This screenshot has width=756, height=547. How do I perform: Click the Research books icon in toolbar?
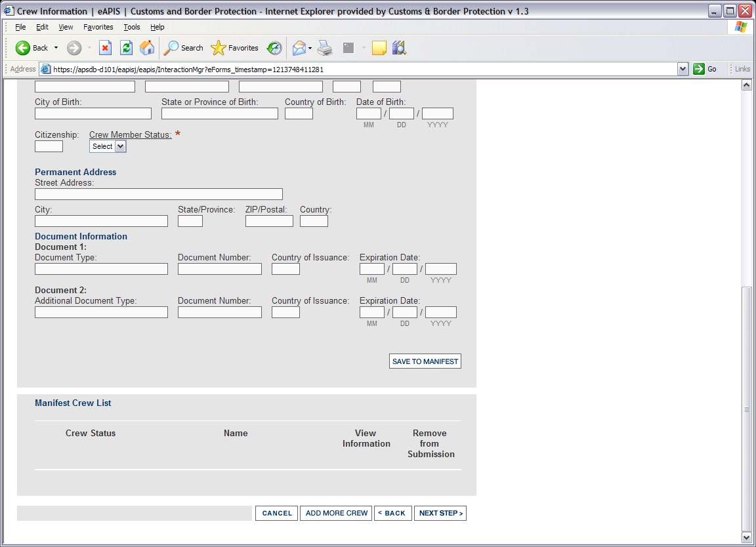click(x=399, y=48)
